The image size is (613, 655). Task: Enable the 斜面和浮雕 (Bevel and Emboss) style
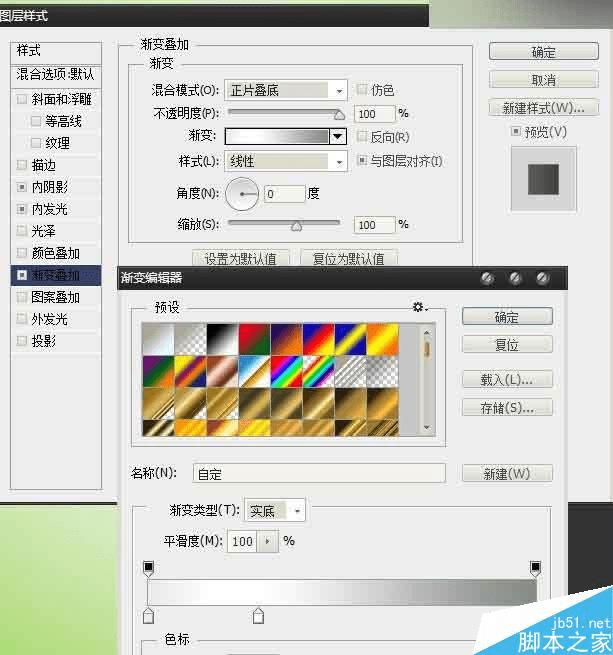point(22,99)
